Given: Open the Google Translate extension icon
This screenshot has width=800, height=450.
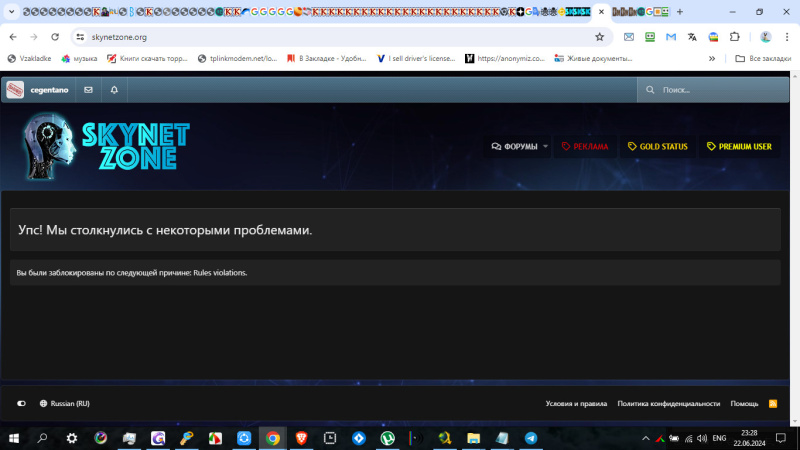Looking at the screenshot, I should pyautogui.click(x=692, y=37).
